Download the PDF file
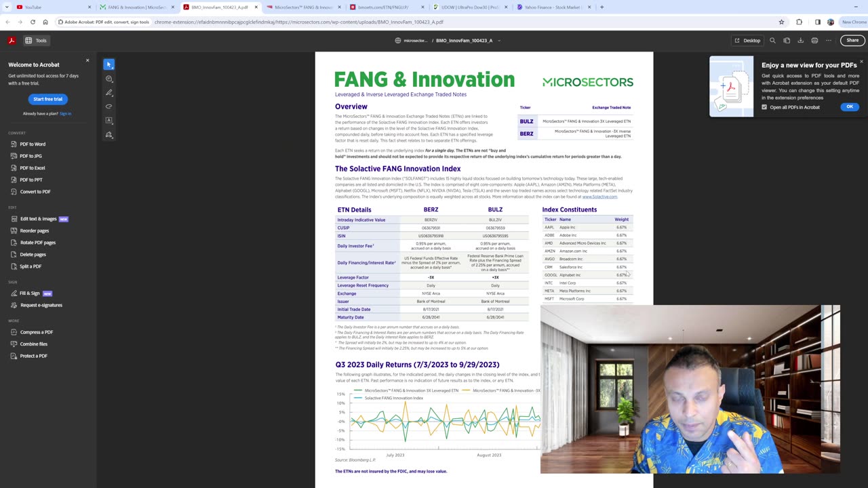 [x=800, y=41]
